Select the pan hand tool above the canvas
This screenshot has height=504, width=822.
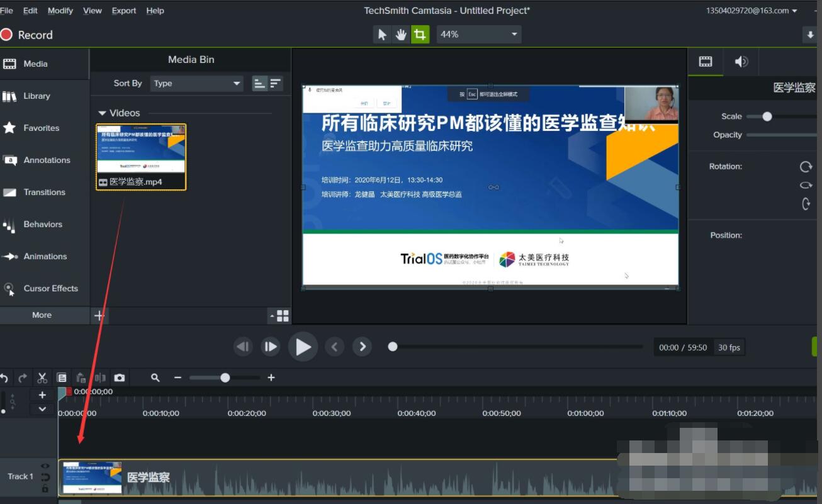[401, 34]
